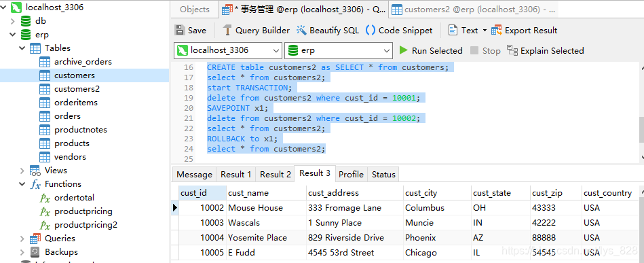Image resolution: width=644 pixels, height=263 pixels.
Task: Select archive_orders table in the tree
Action: pos(83,62)
